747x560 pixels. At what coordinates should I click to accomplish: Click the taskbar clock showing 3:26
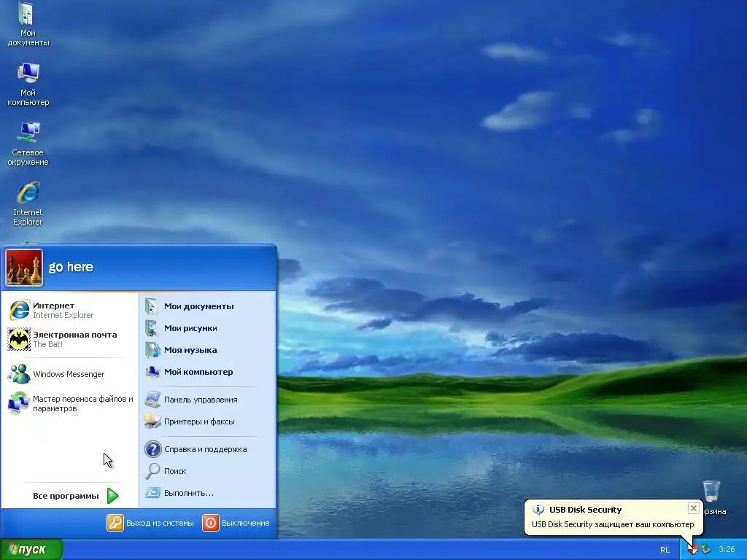coord(727,550)
